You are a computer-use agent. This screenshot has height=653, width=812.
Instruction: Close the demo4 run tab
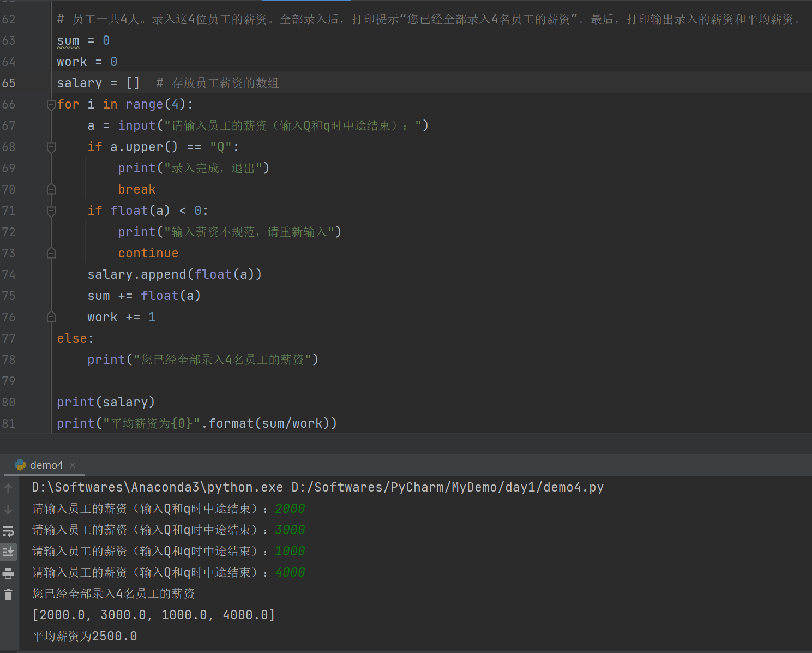[x=73, y=465]
